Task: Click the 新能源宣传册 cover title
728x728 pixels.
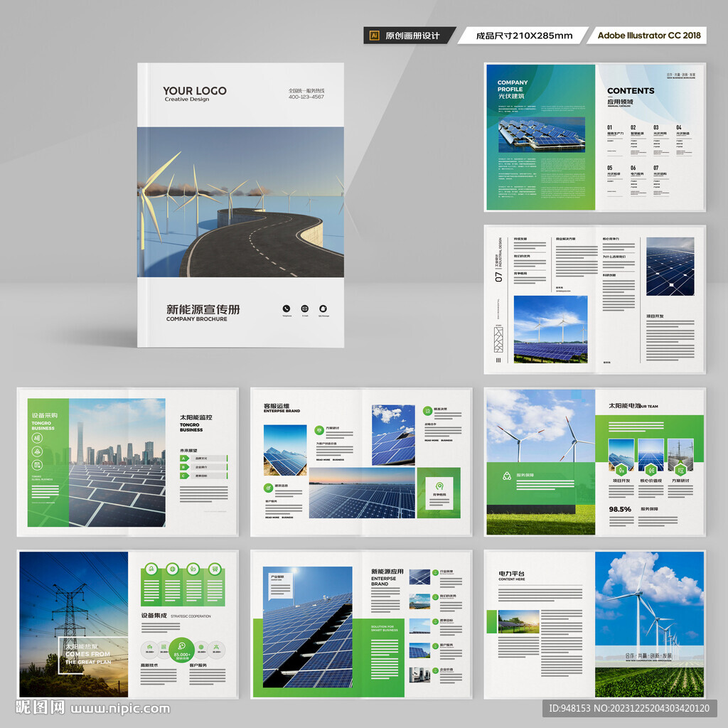Action: (x=203, y=309)
